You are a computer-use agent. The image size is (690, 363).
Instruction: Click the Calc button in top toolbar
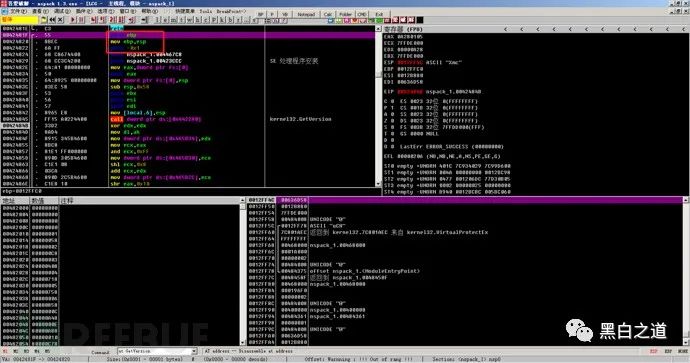pyautogui.click(x=328, y=15)
